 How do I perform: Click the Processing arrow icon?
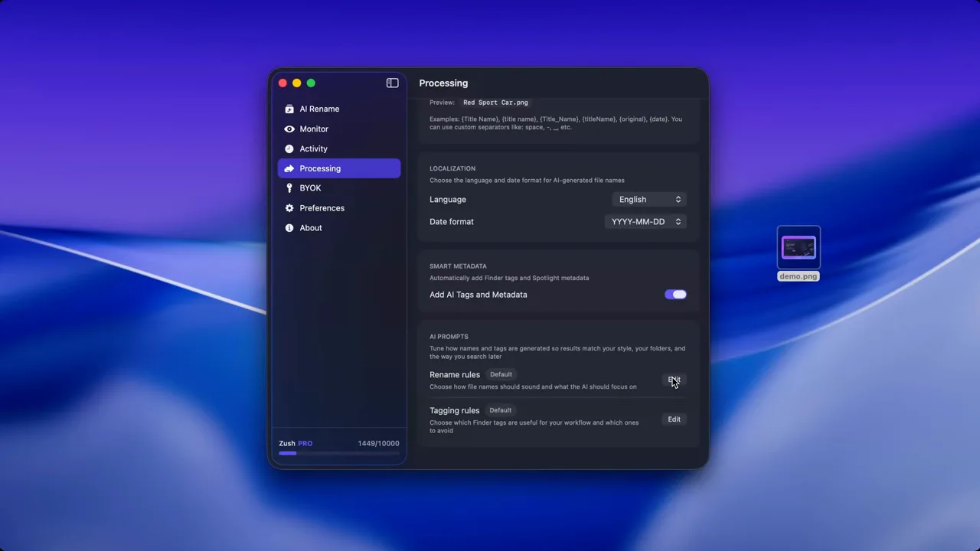(x=289, y=168)
